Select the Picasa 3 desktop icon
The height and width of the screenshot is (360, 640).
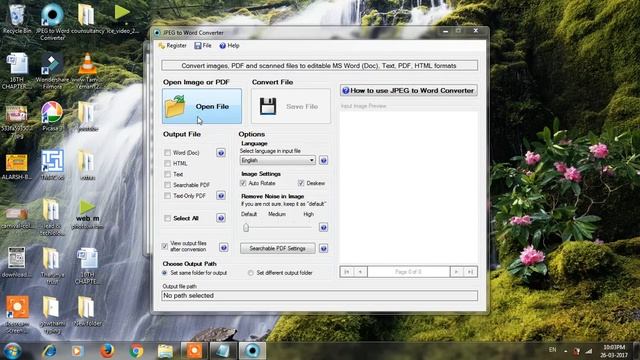coord(52,116)
